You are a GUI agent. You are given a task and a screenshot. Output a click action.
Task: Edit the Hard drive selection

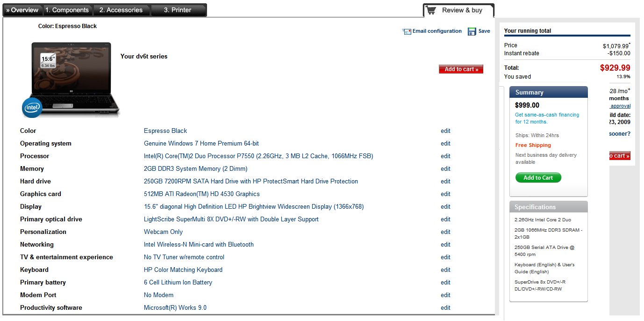(445, 182)
